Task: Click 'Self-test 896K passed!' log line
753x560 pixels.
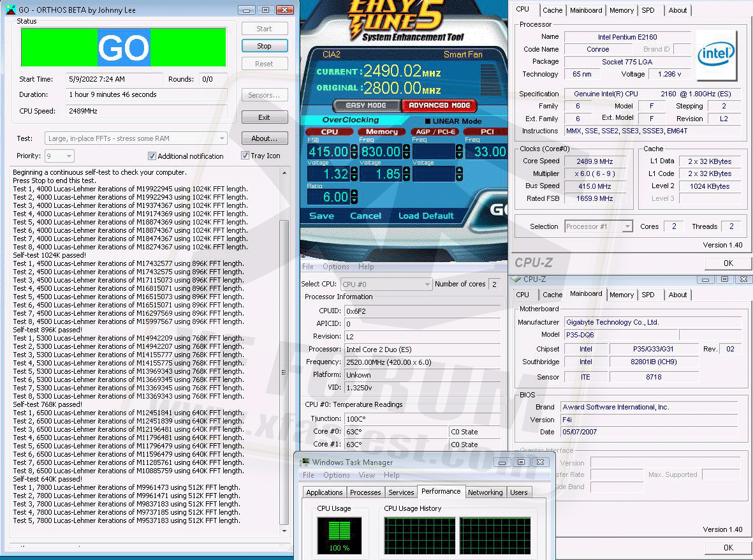Action: tap(48, 330)
